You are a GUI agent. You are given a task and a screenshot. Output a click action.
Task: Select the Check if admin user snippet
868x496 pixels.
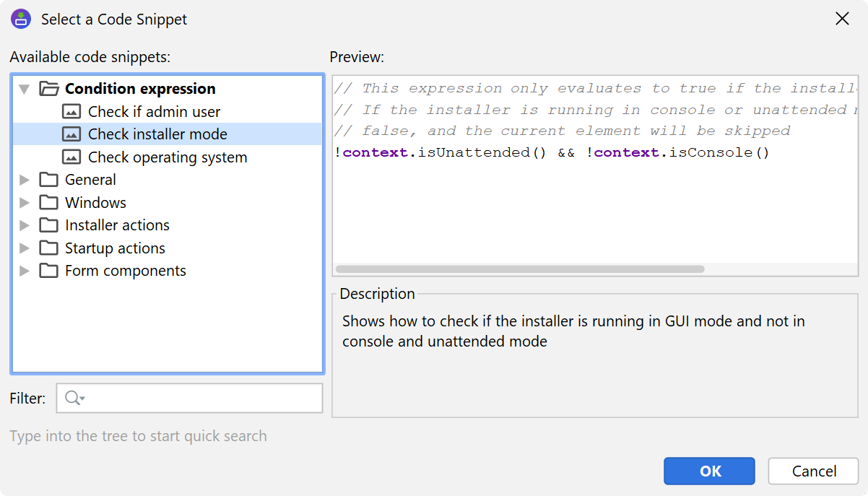click(154, 112)
